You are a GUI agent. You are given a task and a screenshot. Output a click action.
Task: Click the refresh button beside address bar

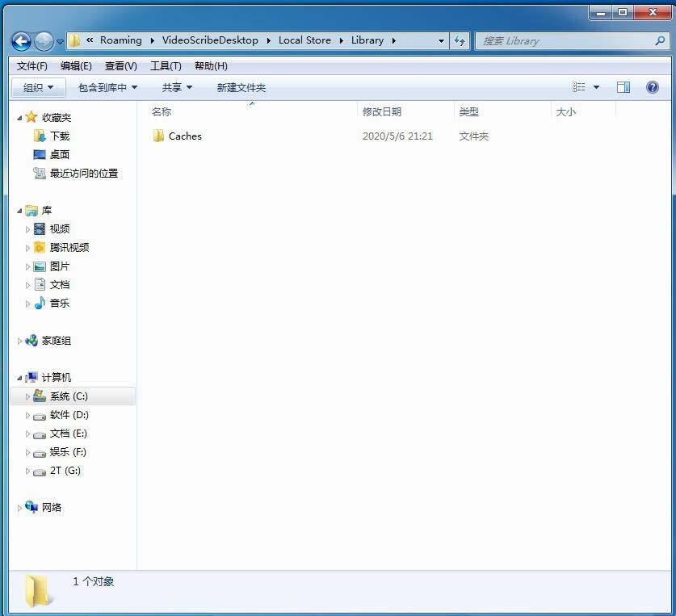(x=460, y=41)
